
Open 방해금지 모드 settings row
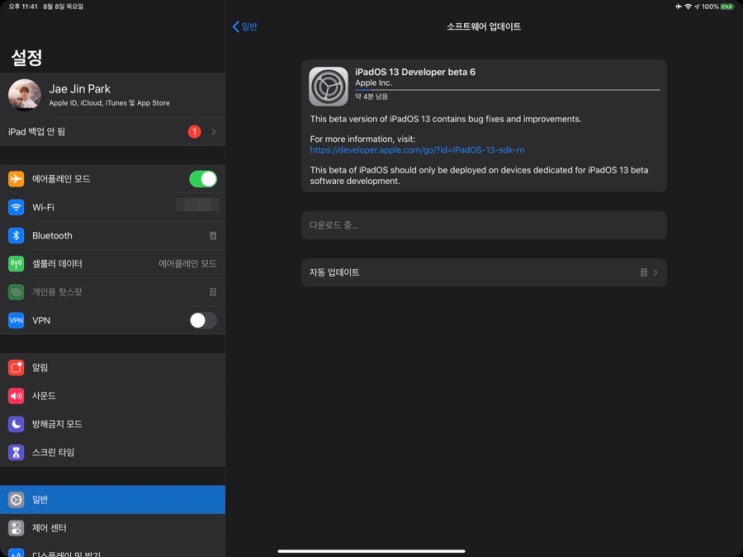113,424
